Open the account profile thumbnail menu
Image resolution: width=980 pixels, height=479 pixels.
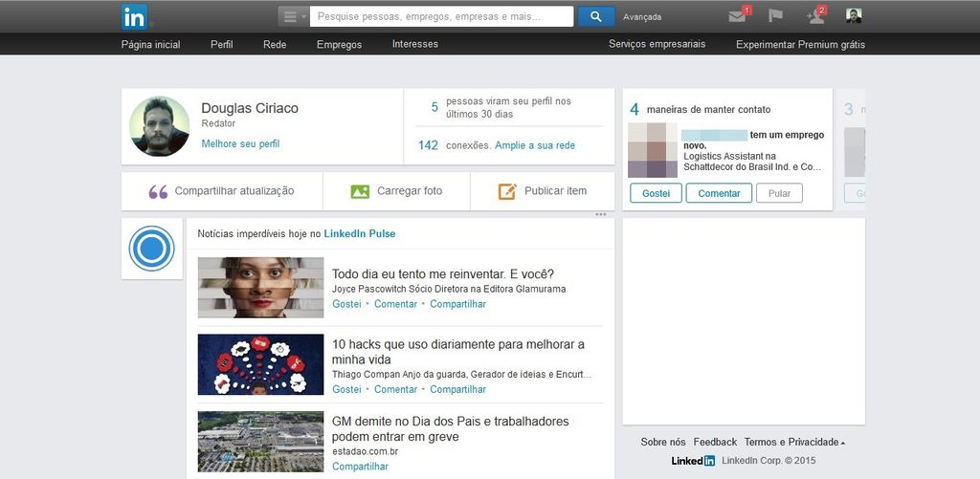click(854, 16)
